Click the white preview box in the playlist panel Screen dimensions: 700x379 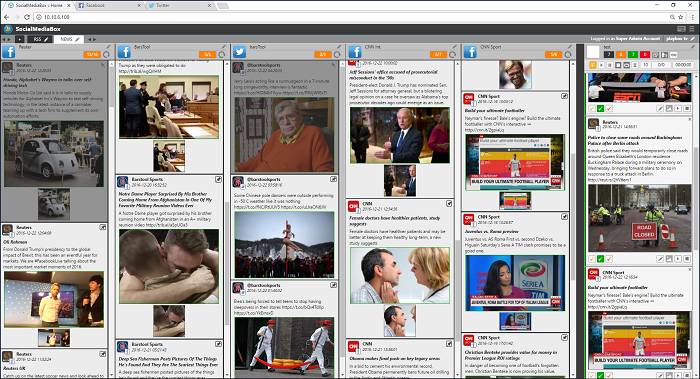pos(593,52)
